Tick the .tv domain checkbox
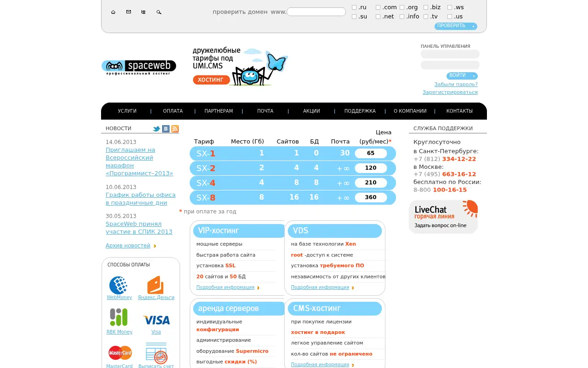This screenshot has width=588, height=368. [x=426, y=17]
